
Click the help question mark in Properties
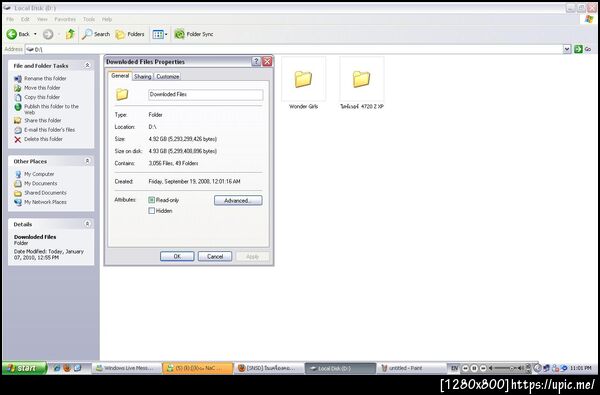pyautogui.click(x=256, y=62)
